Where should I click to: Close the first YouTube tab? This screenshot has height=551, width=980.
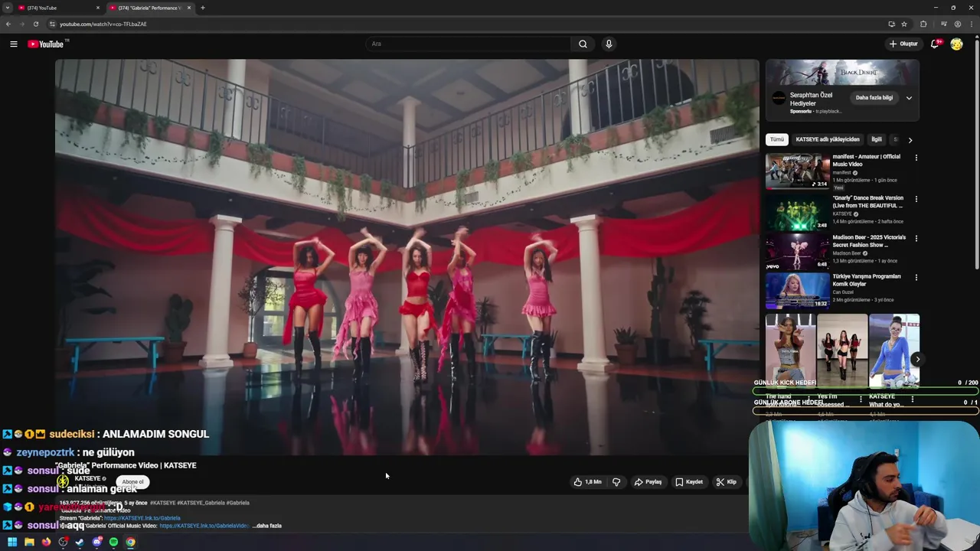coord(98,8)
